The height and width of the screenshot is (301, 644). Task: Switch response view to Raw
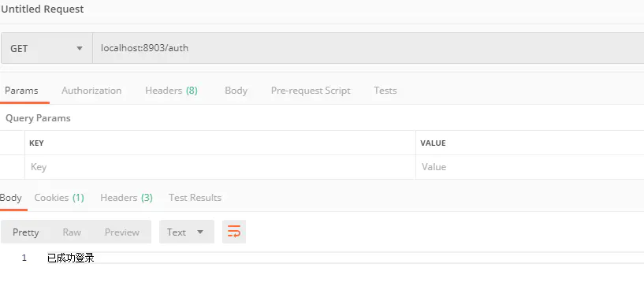click(72, 232)
